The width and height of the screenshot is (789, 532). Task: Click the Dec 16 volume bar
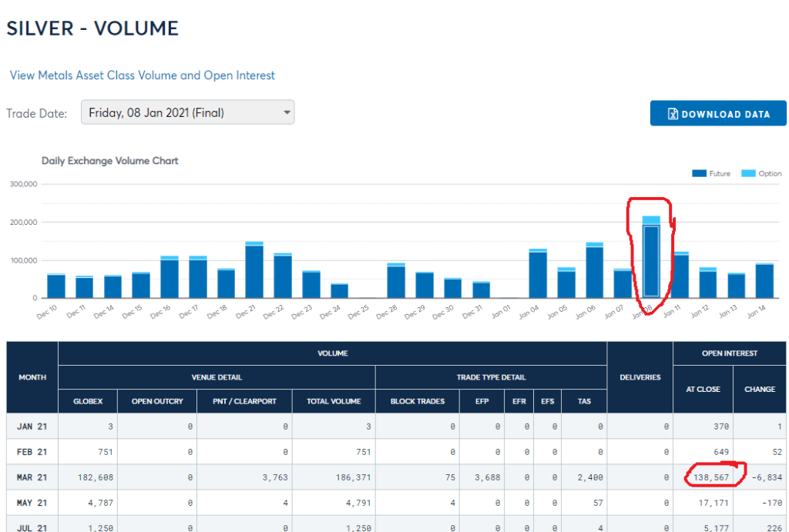(x=170, y=279)
